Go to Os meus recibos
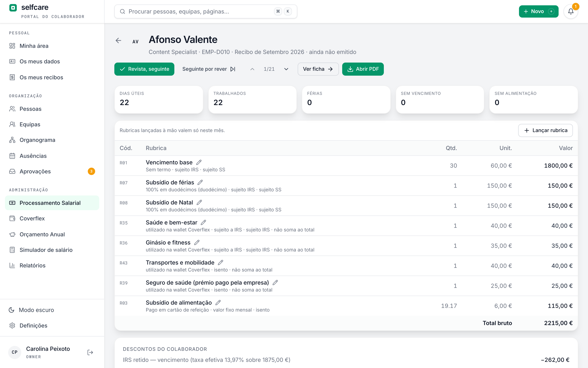The image size is (588, 368). tap(52, 77)
